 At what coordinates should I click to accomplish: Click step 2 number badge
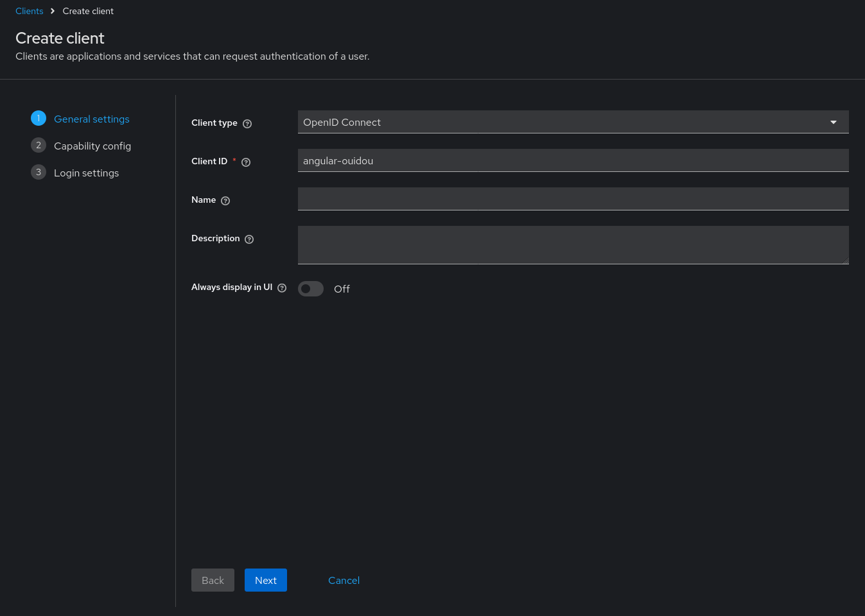39,146
